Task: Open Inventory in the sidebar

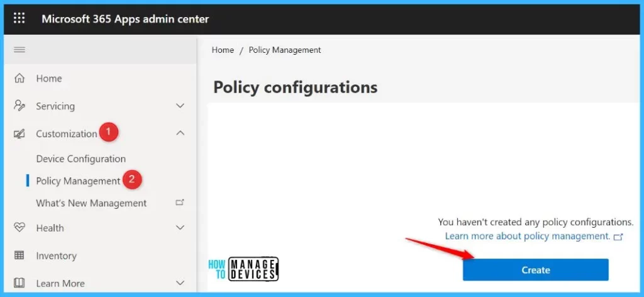Action: tap(56, 256)
